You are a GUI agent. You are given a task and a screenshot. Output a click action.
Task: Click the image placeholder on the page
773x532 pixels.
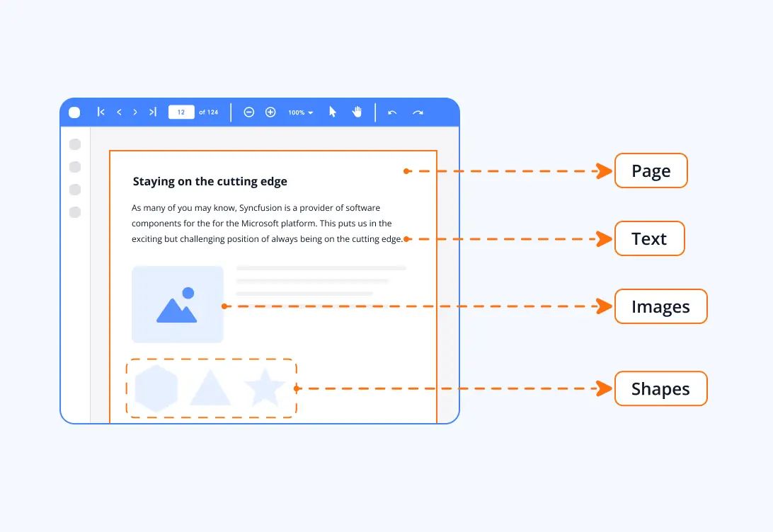[x=177, y=304]
